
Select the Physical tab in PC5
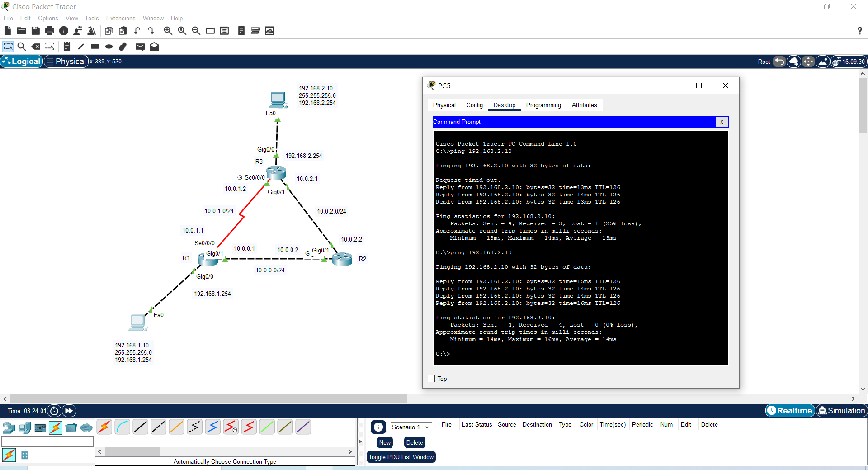pos(444,105)
